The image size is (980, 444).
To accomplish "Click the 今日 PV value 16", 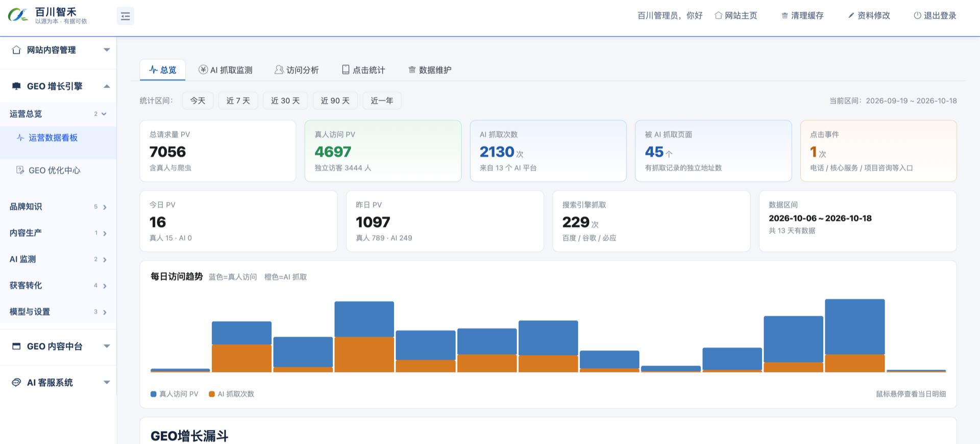I will coord(158,222).
